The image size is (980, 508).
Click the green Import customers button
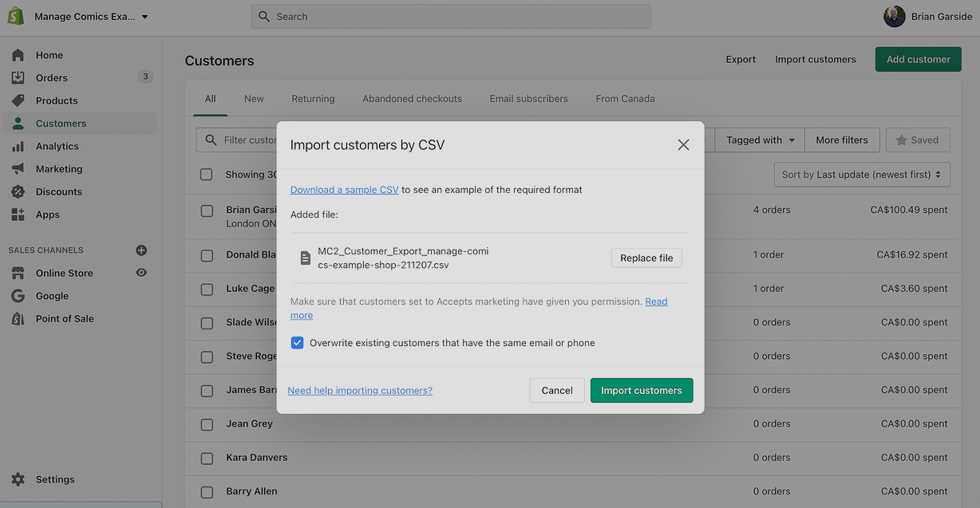(x=642, y=391)
